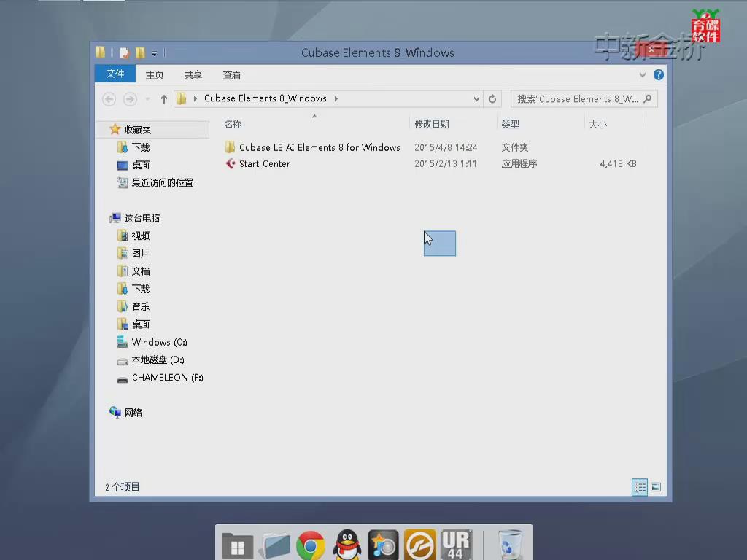This screenshot has height=560, width=747.
Task: Click the 文件夹 type cell
Action: [x=514, y=147]
